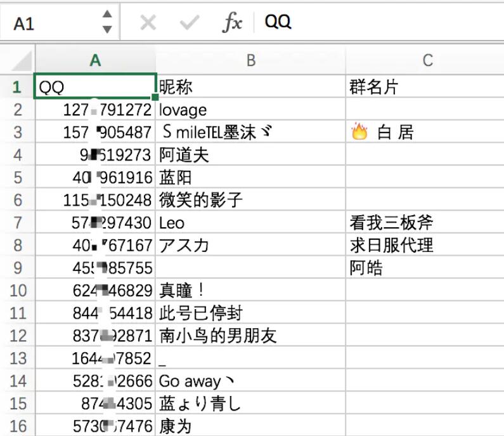Click the QQ number cell ending 7852
Image resolution: width=504 pixels, height=436 pixels.
click(x=96, y=359)
